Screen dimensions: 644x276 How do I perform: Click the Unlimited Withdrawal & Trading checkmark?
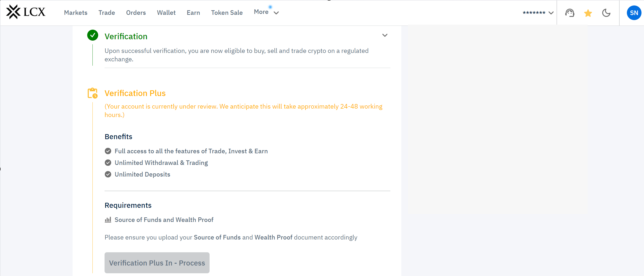point(108,163)
